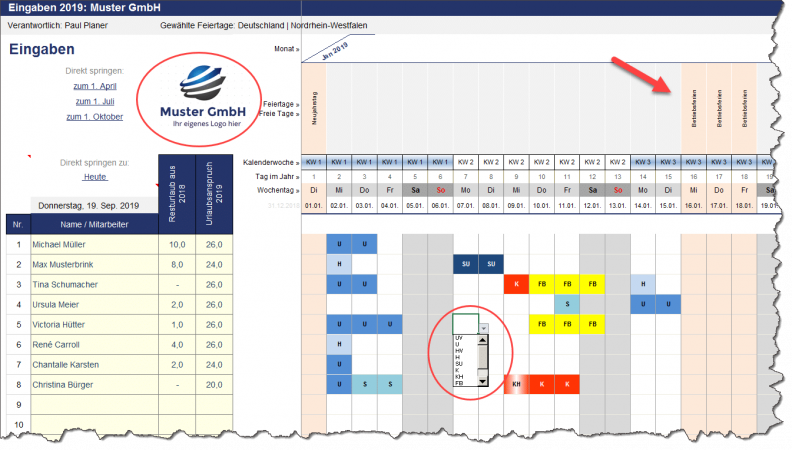
Task: Click the light-blue 'S' cell in Ursula Meier's row
Action: pos(567,304)
